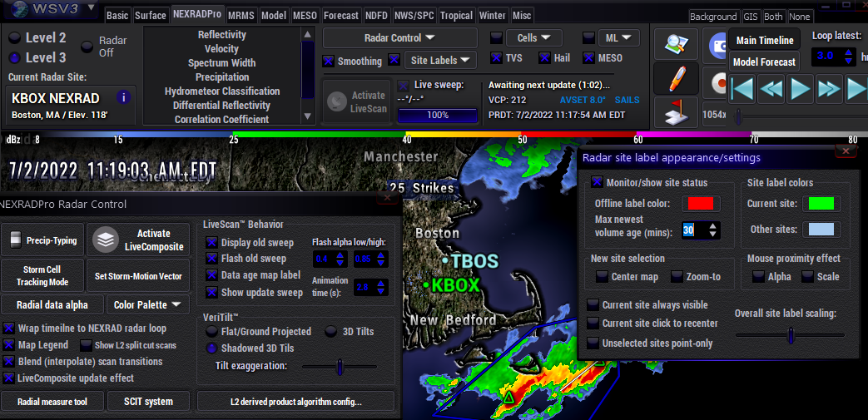The height and width of the screenshot is (420, 868).
Task: Click the red Offline label color swatch
Action: point(701,204)
